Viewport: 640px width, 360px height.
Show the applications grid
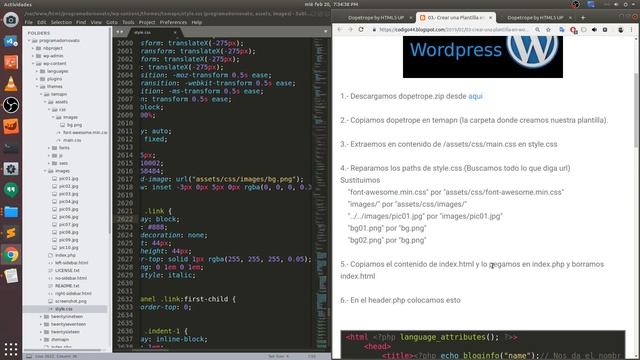11,349
